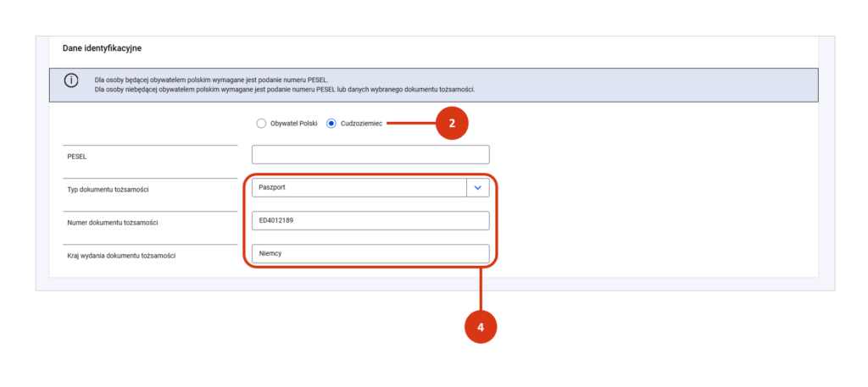
Task: Focus the empty PESEL input field
Action: coord(370,155)
